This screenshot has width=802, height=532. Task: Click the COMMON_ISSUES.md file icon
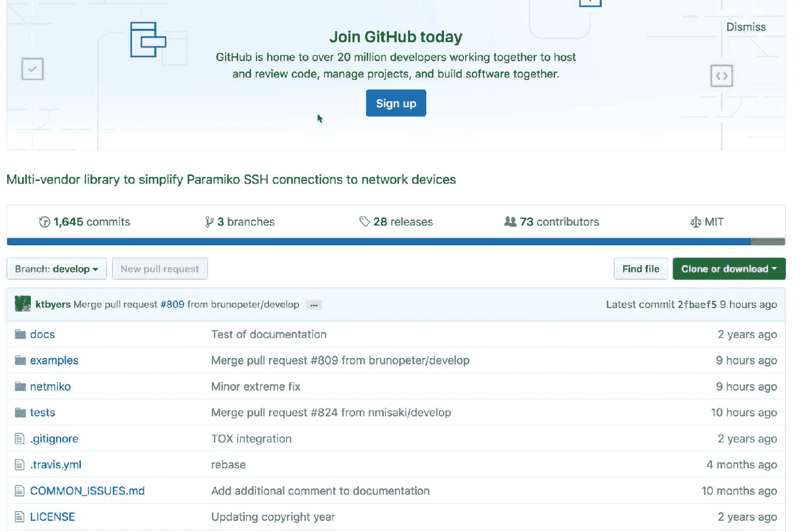(20, 491)
